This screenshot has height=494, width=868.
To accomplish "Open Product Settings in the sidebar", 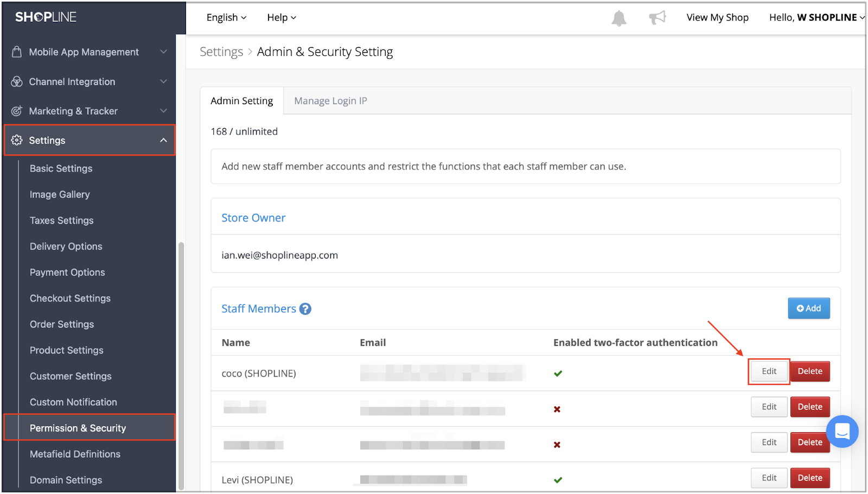I will click(66, 350).
